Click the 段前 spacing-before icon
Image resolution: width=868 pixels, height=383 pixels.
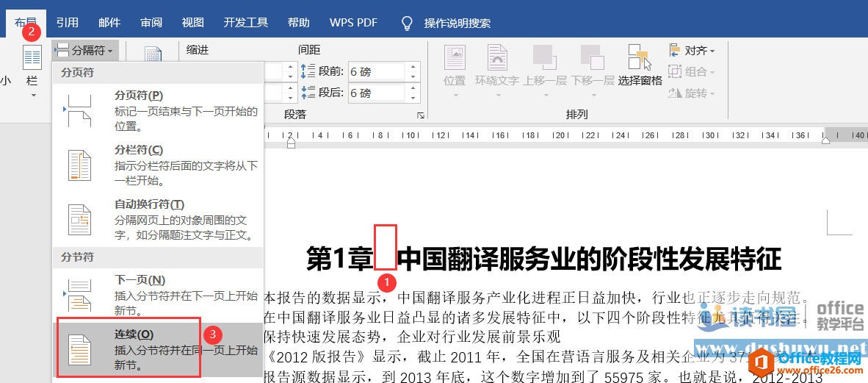pyautogui.click(x=307, y=71)
